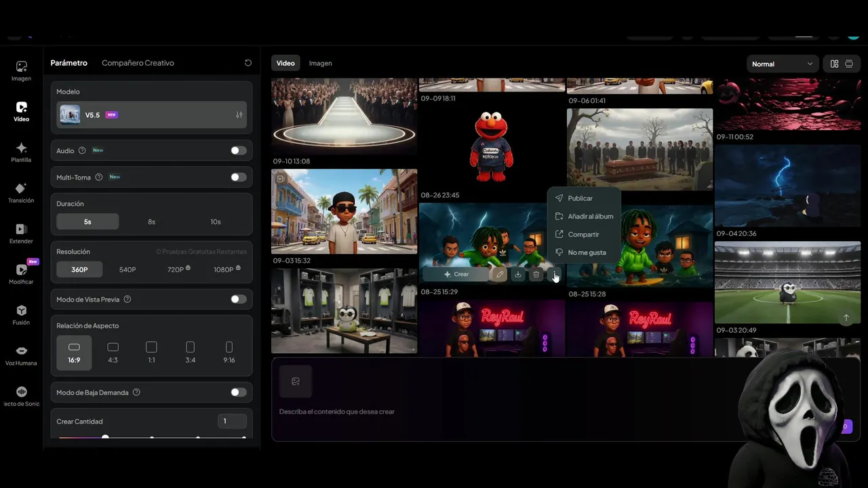Viewport: 868px width, 488px height.
Task: Open the funeral coffin video thumbnail
Action: point(639,149)
